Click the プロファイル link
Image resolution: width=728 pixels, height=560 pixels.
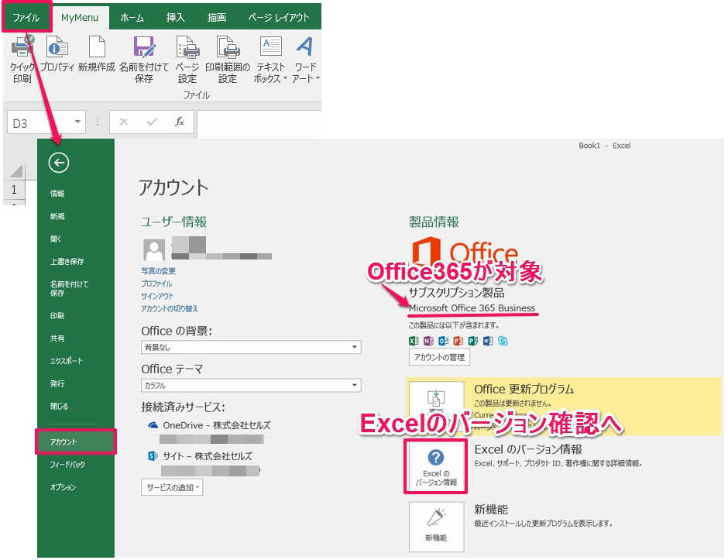156,283
